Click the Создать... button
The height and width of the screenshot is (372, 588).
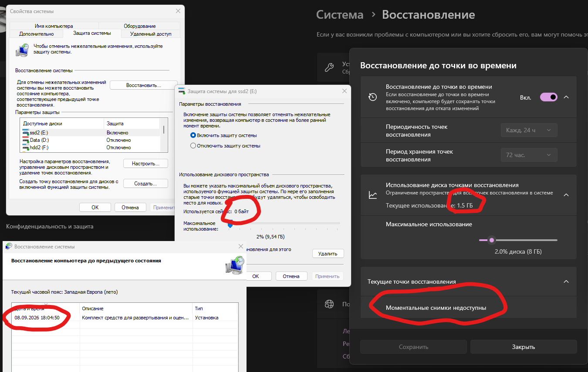pos(146,184)
